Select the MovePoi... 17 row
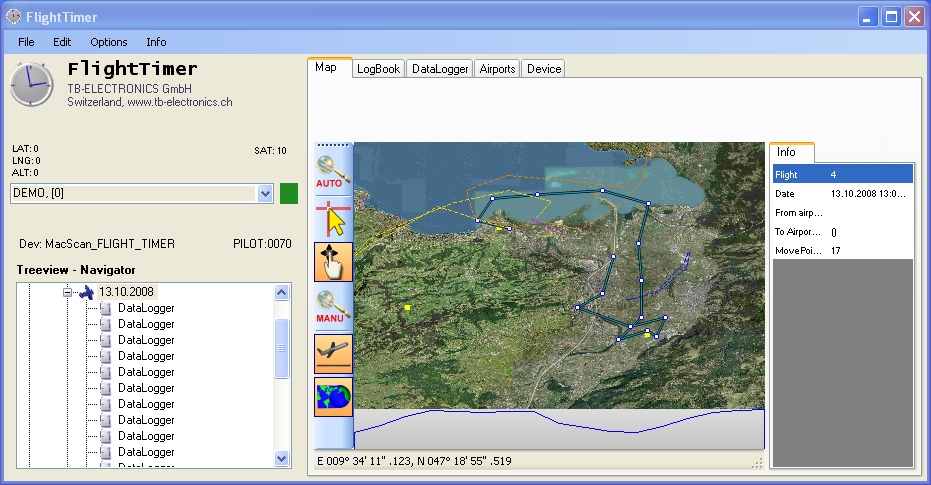This screenshot has width=931, height=485. point(842,251)
